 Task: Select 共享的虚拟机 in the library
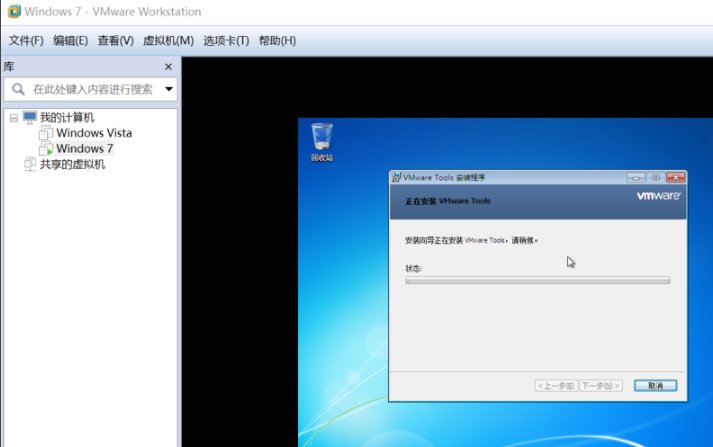[72, 164]
